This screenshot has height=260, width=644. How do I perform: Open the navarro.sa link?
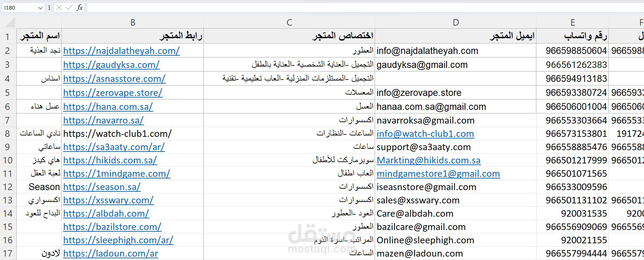point(103,120)
